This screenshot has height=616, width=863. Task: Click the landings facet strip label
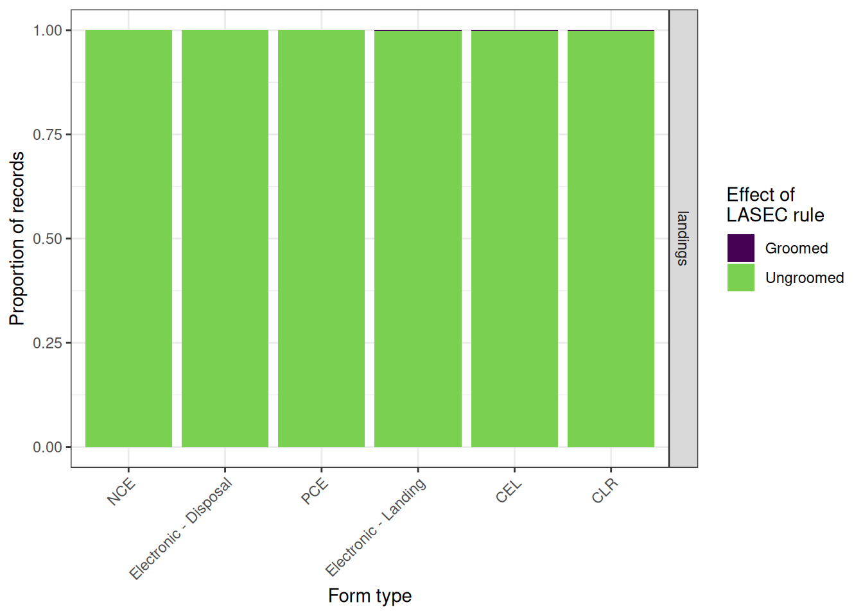coord(683,239)
